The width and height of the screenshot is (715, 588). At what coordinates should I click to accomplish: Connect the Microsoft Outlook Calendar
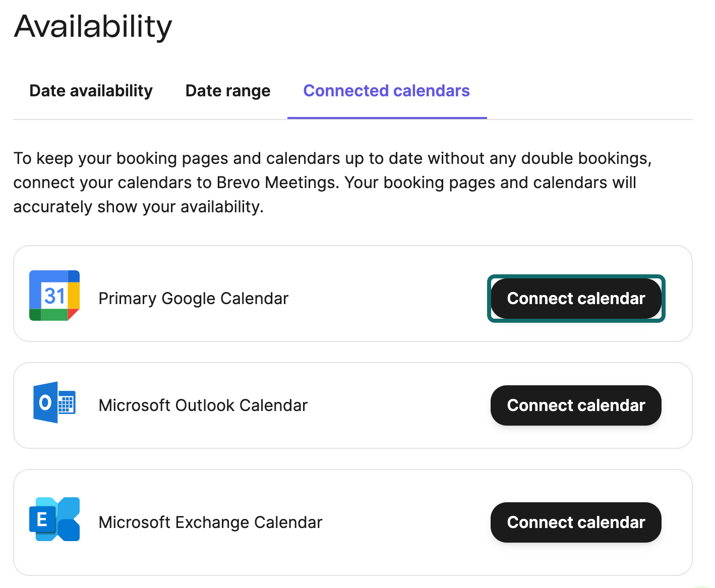click(x=576, y=405)
